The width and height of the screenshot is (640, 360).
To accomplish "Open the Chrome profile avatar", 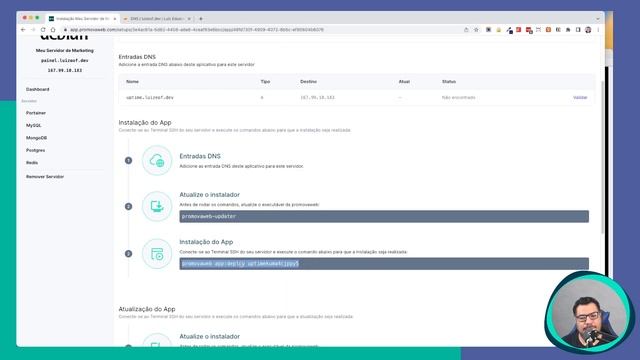I will pos(588,30).
